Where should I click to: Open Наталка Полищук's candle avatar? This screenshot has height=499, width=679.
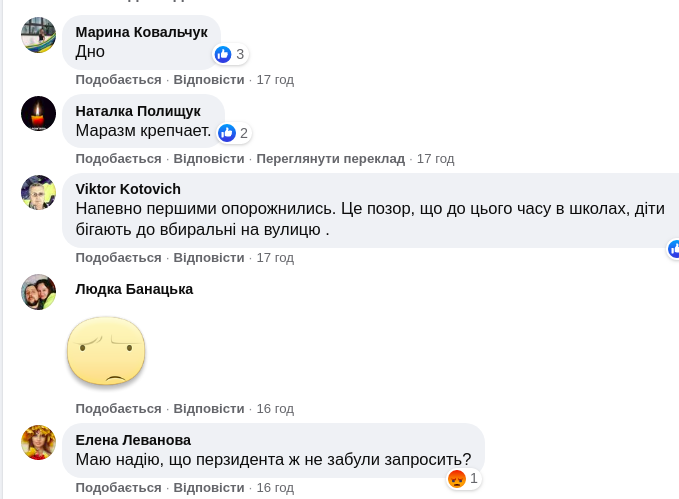(38, 114)
